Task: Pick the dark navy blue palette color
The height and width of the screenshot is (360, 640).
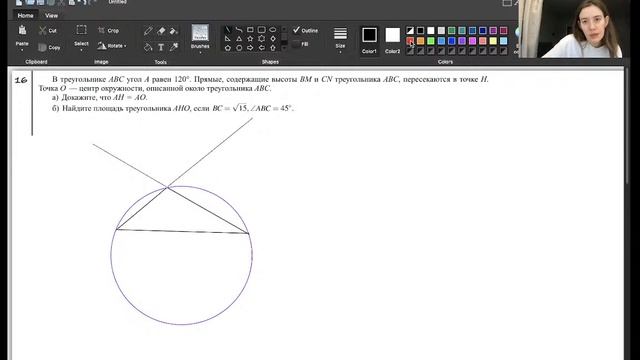Action: coord(483,31)
